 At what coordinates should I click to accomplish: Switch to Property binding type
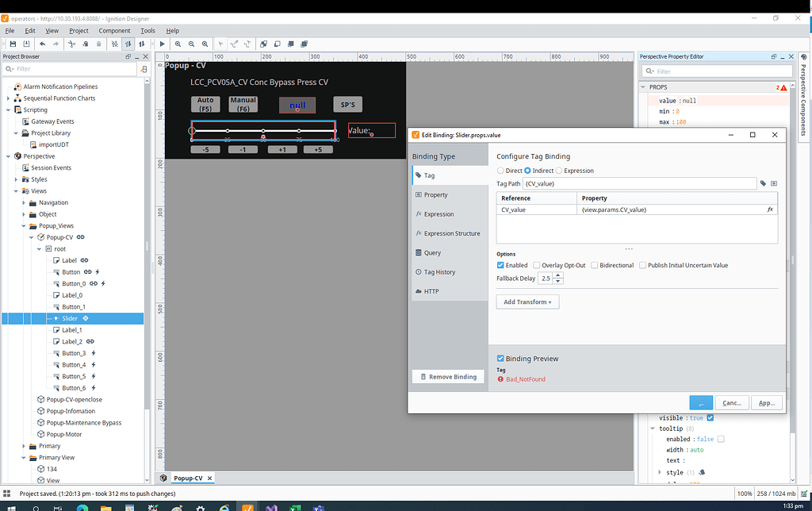[x=450, y=195]
